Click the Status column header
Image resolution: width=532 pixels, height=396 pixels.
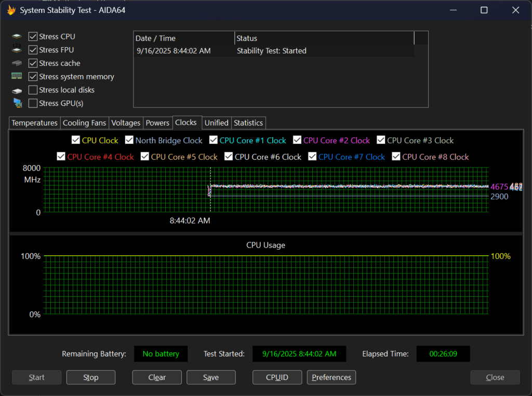[x=324, y=38]
